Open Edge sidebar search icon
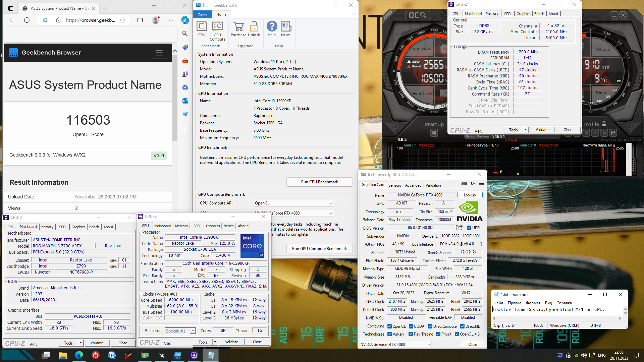644x362 pixels. pyautogui.click(x=185, y=34)
